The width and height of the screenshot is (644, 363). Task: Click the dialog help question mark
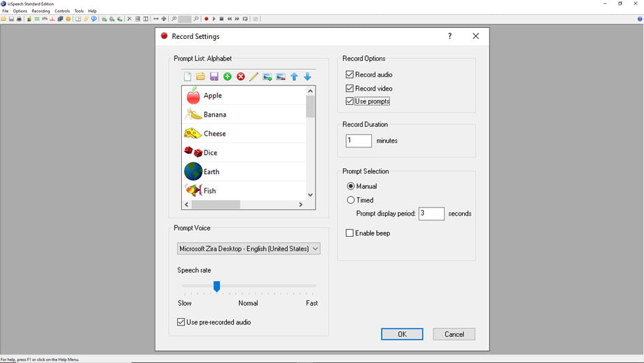pyautogui.click(x=450, y=36)
